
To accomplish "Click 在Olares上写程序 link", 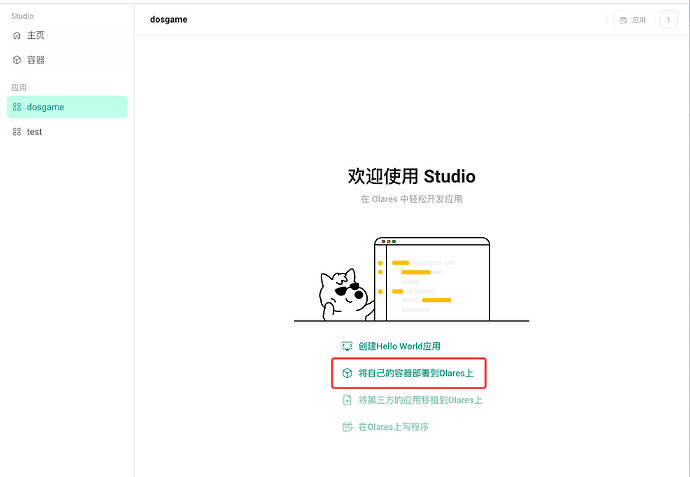I will [393, 427].
